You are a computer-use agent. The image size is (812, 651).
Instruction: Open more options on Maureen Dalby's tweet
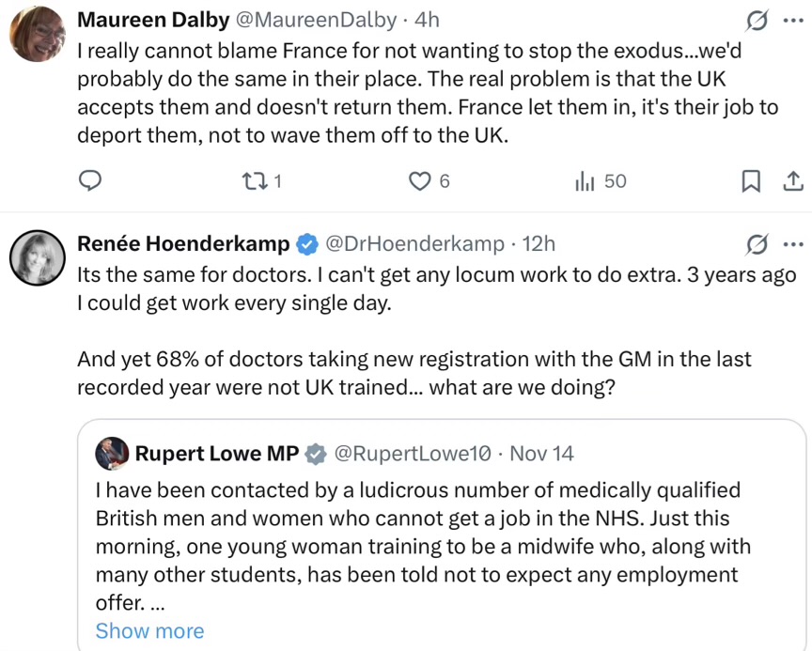tap(792, 20)
